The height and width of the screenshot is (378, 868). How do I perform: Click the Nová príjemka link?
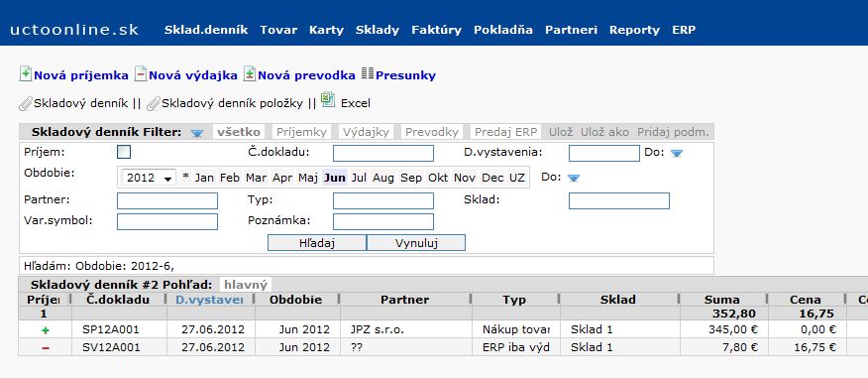pos(81,75)
